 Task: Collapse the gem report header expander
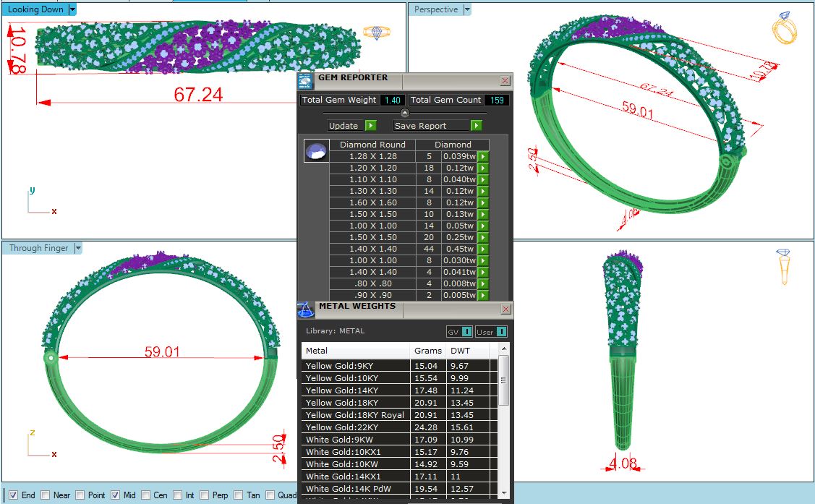click(x=405, y=113)
